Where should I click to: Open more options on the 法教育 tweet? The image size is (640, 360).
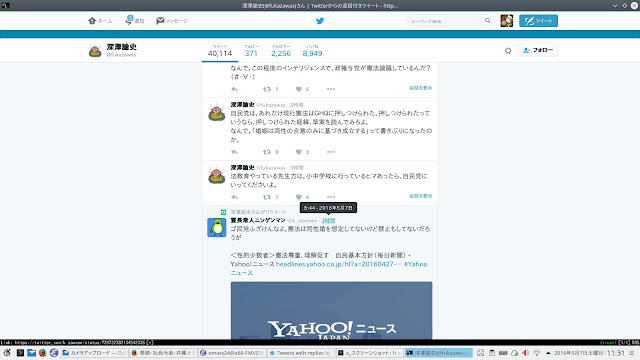(331, 197)
